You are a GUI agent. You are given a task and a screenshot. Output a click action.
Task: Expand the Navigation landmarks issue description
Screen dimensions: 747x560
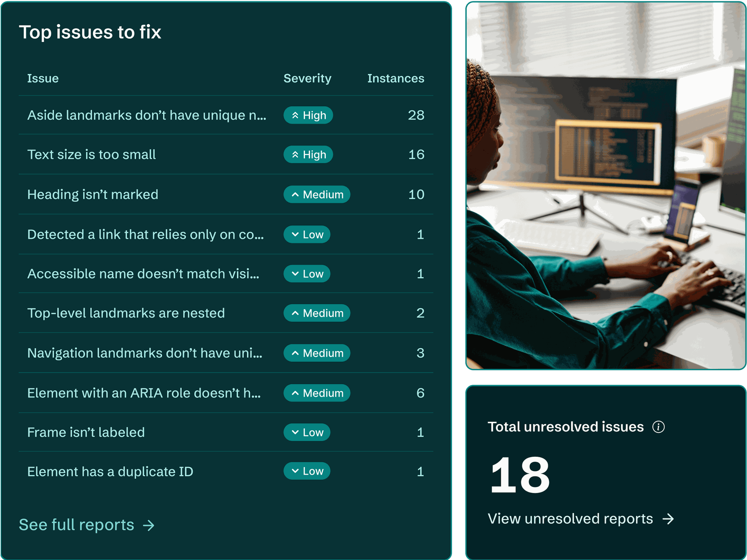(x=145, y=353)
